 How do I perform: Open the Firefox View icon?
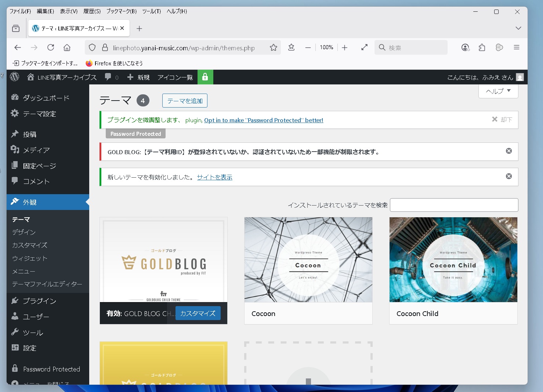point(16,28)
